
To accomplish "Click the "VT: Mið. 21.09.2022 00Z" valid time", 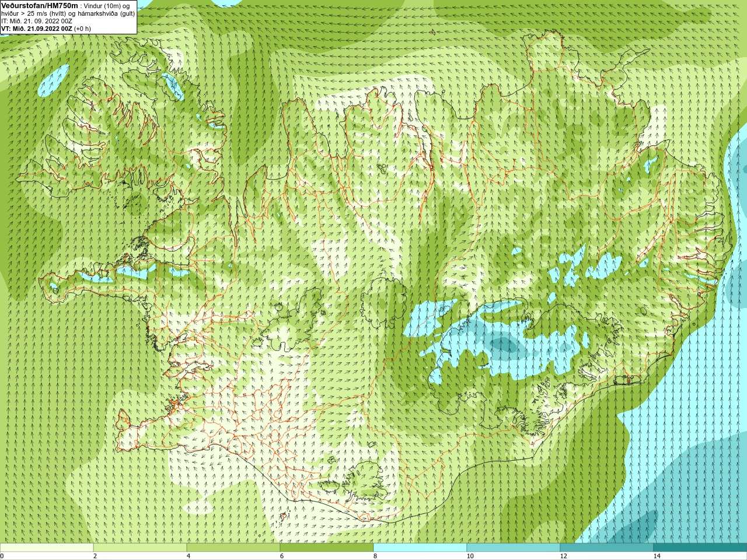I will coord(36,28).
